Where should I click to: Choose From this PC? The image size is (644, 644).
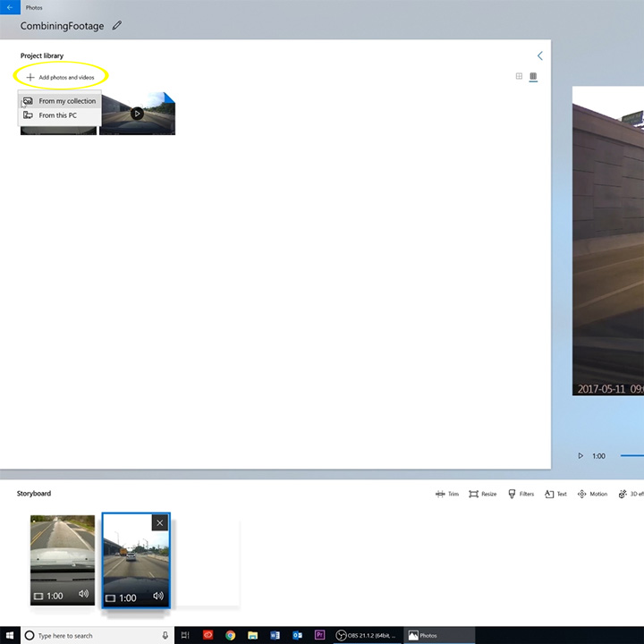(57, 115)
